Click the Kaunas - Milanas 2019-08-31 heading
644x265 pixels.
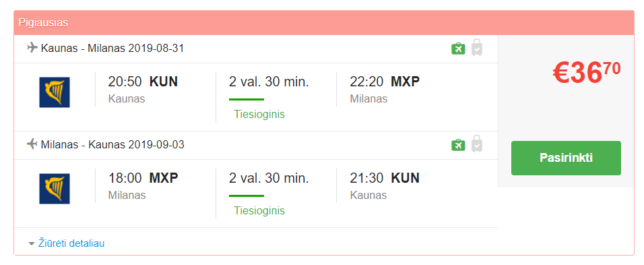pyautogui.click(x=112, y=49)
